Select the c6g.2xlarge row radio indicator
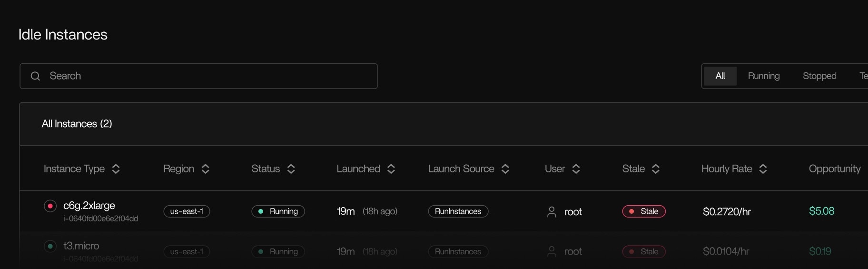Viewport: 868px width, 269px height. [50, 206]
